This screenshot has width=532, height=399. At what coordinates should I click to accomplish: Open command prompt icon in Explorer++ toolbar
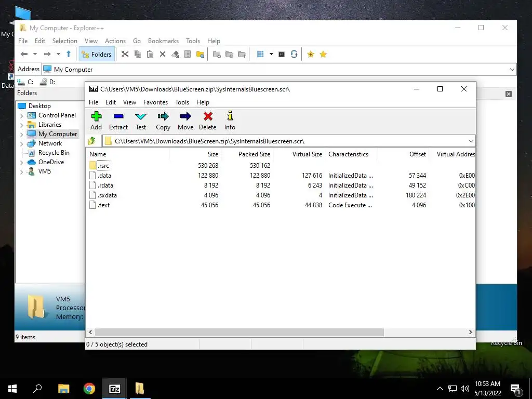point(281,54)
